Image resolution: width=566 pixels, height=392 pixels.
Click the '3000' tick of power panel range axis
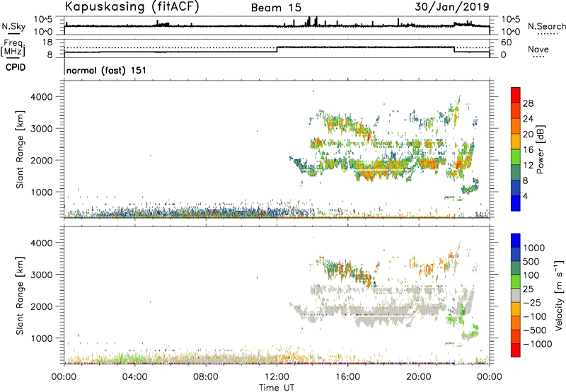[x=42, y=129]
